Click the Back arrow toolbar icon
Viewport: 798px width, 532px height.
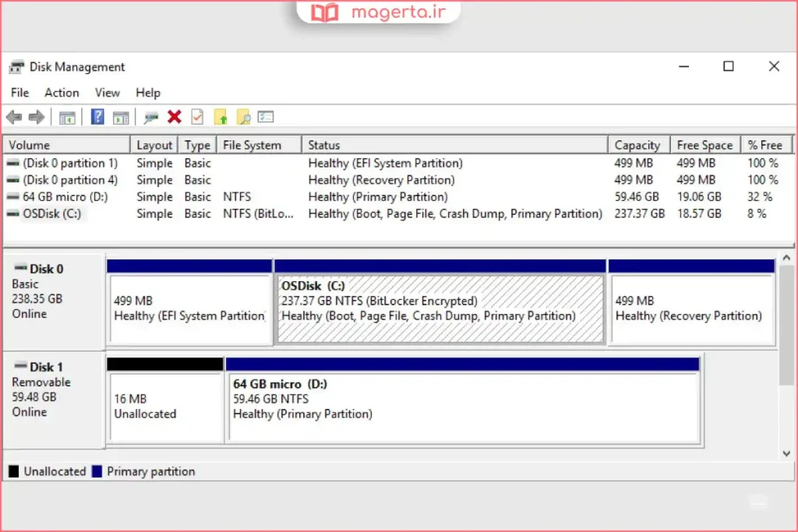(x=14, y=117)
